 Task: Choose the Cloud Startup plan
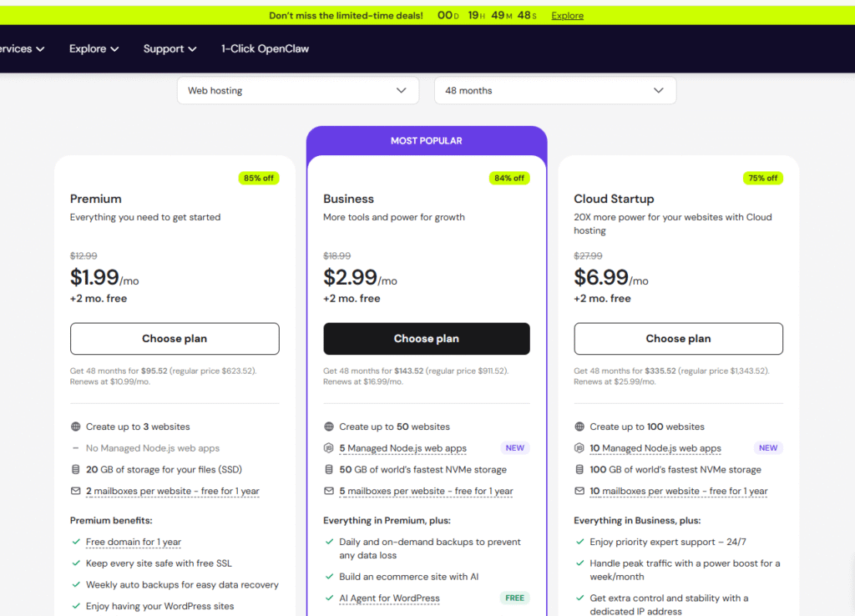[678, 339]
